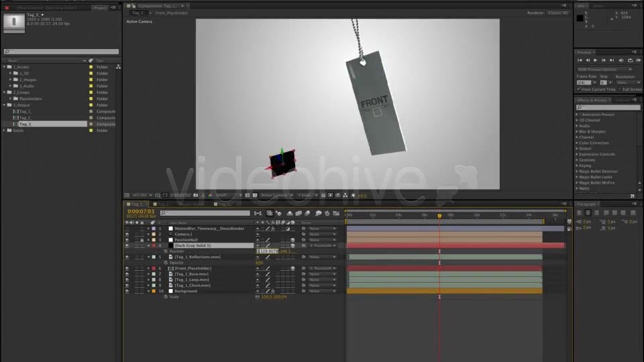Screen dimensions: 644x362
Task: Step to the previous frame in the Preview panel
Action: tap(588, 60)
